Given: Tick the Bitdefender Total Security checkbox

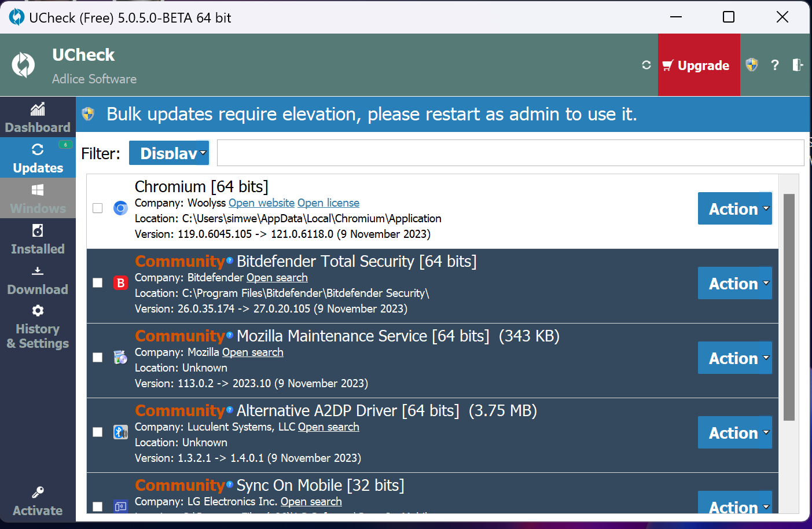Looking at the screenshot, I should (98, 283).
